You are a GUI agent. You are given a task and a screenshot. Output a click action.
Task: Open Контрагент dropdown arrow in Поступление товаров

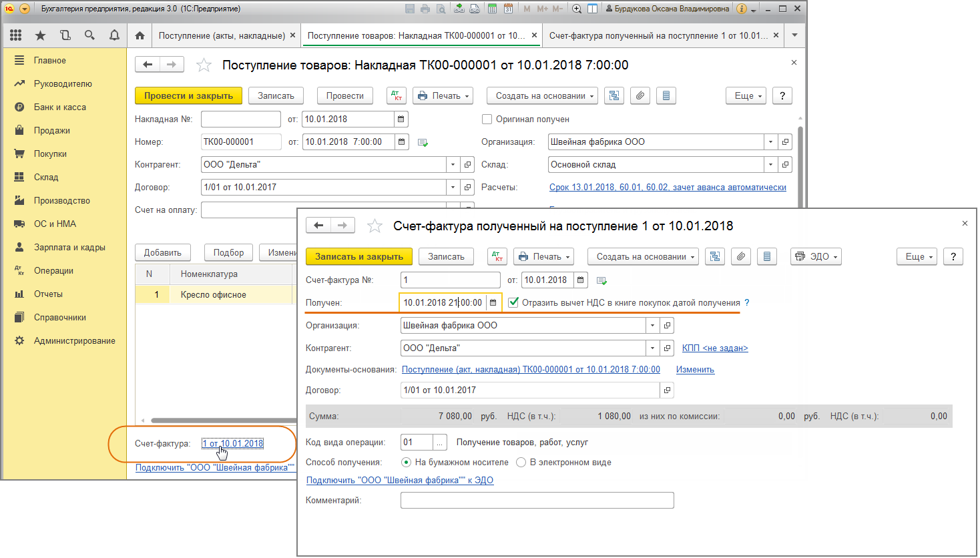coord(453,164)
